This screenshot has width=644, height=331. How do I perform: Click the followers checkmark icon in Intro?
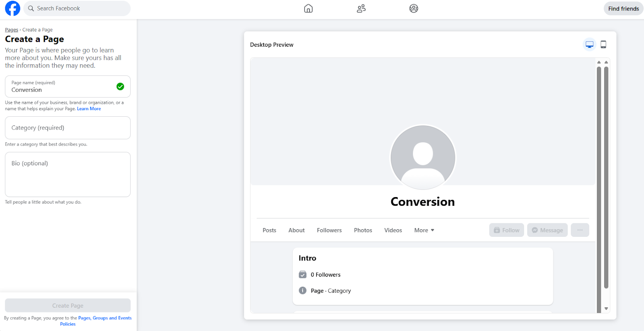tap(303, 275)
